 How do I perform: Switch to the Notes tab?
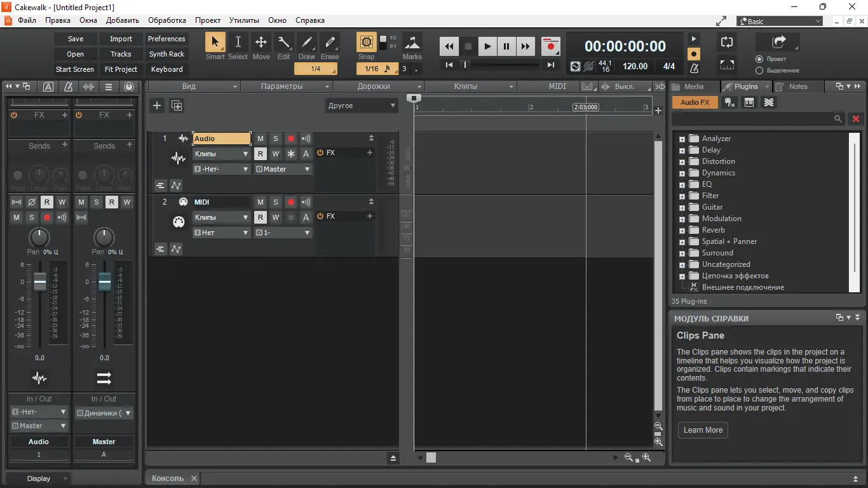click(798, 86)
